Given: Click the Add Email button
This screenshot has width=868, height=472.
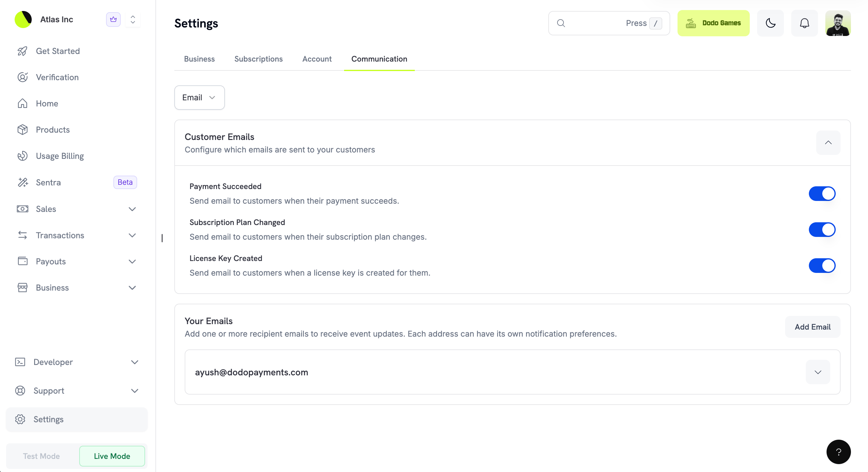Looking at the screenshot, I should (813, 327).
